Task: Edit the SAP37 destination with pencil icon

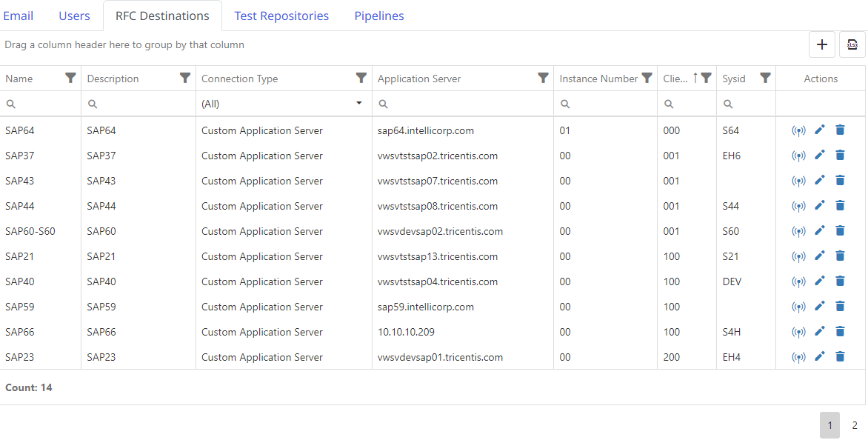Action: [x=819, y=156]
